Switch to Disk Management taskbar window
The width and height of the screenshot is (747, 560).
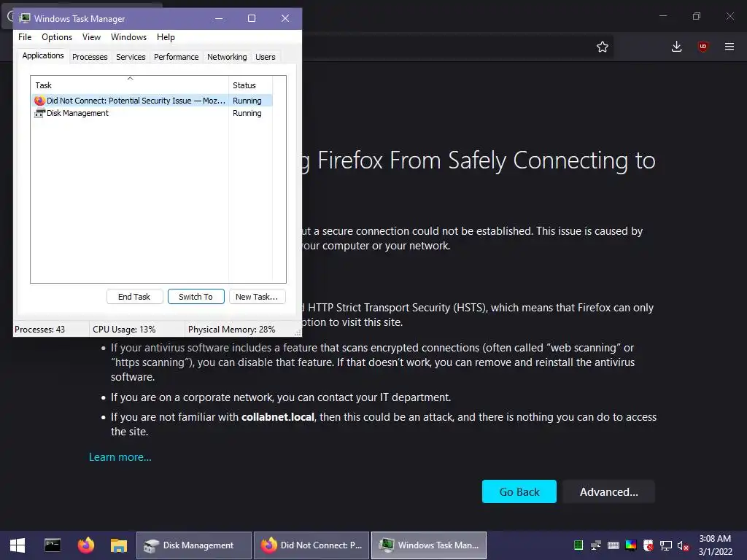194,545
